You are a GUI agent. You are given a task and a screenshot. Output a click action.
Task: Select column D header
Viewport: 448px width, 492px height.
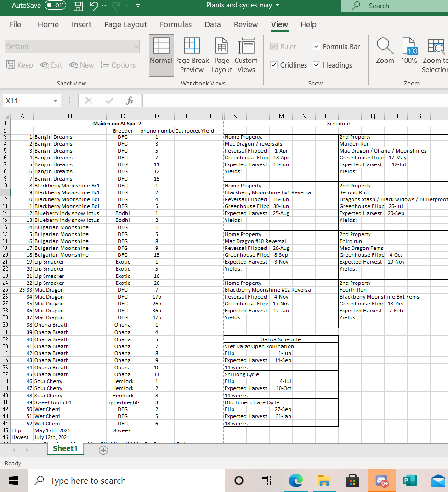[x=156, y=116]
